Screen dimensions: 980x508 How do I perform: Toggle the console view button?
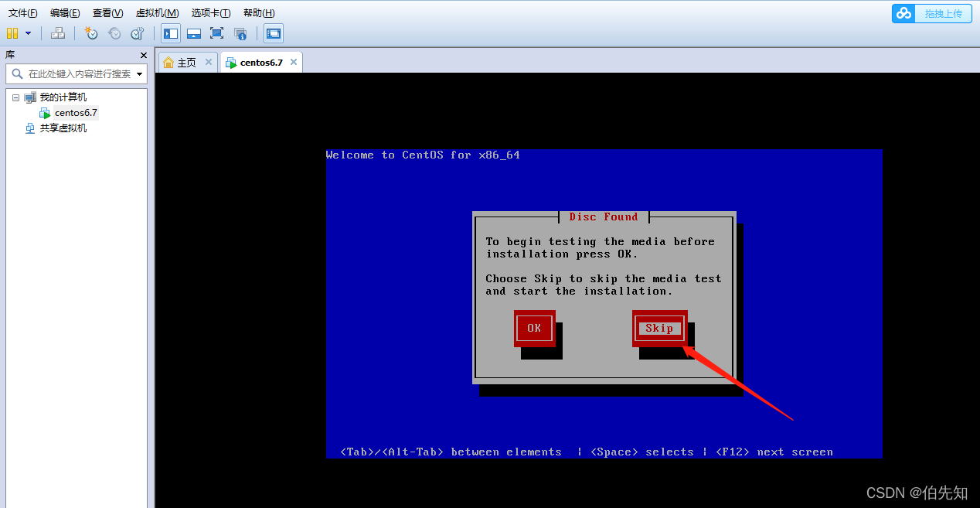(274, 33)
